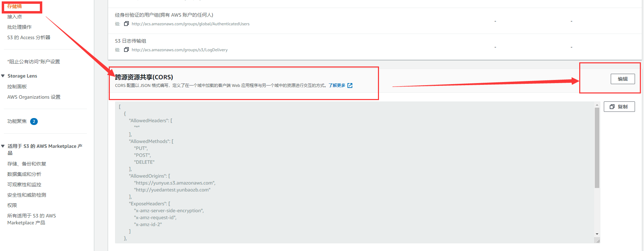Open 权限 in the Marketplace list
The image size is (644, 251).
tap(12, 205)
